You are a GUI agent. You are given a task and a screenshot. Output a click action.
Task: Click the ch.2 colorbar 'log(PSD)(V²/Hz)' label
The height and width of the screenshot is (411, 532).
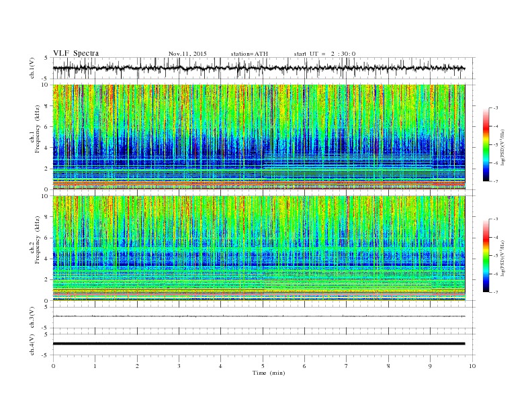pos(502,258)
